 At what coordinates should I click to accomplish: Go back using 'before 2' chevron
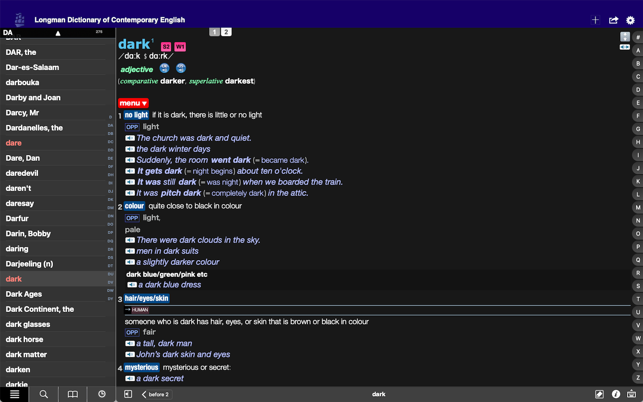156,394
